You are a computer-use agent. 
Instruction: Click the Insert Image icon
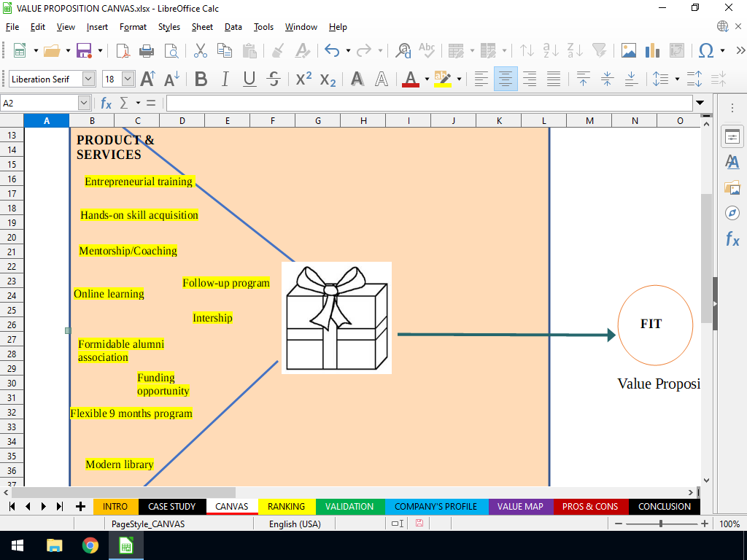pos(628,50)
